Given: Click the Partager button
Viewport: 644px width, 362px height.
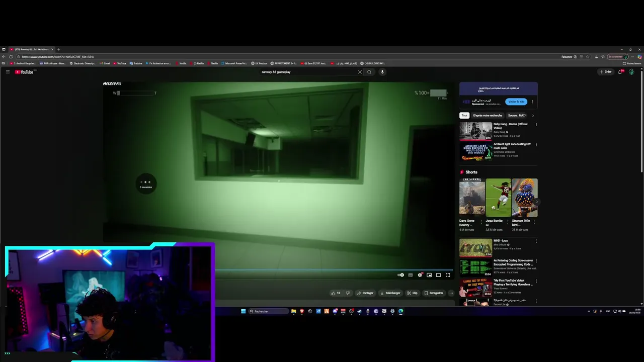Looking at the screenshot, I should pyautogui.click(x=365, y=293).
